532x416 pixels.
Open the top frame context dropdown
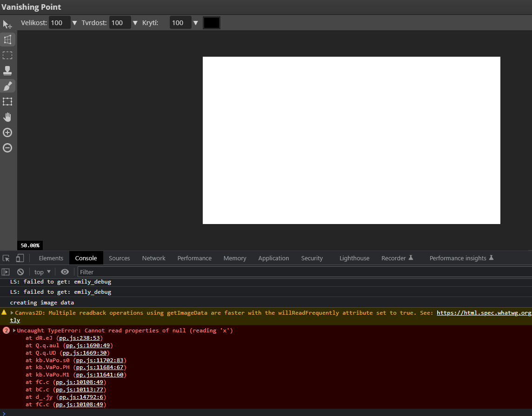click(42, 272)
